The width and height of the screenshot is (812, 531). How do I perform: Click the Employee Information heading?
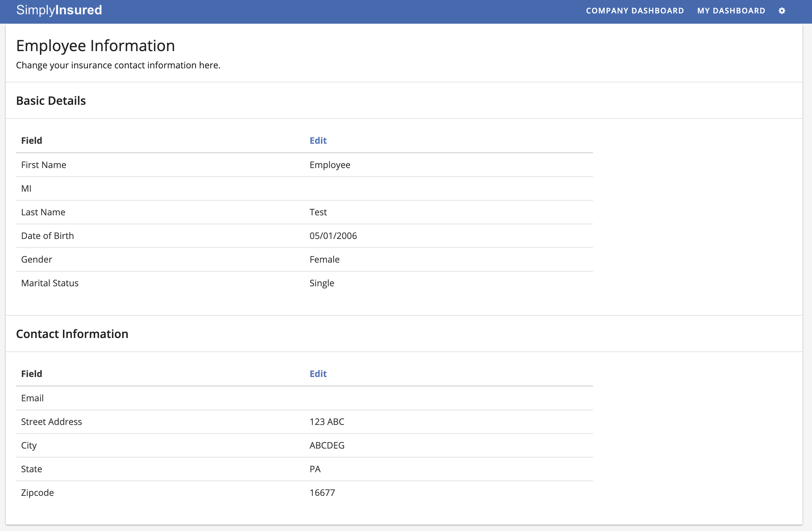coord(95,45)
